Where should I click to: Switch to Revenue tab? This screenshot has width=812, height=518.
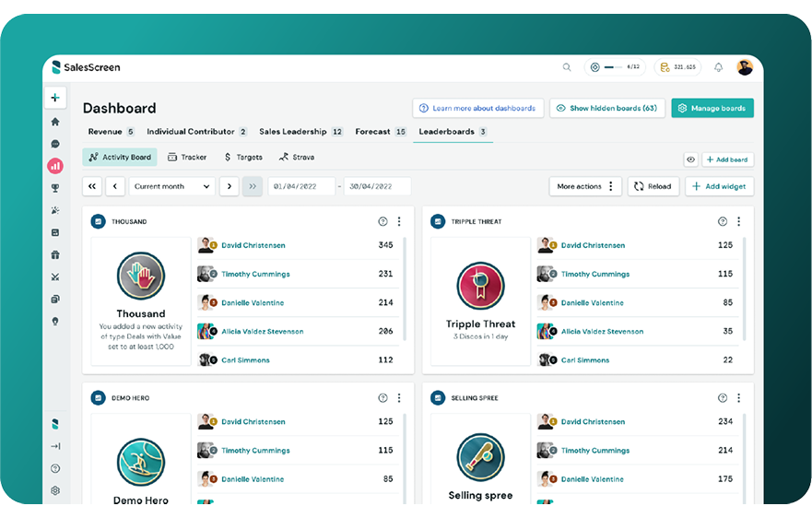(111, 132)
